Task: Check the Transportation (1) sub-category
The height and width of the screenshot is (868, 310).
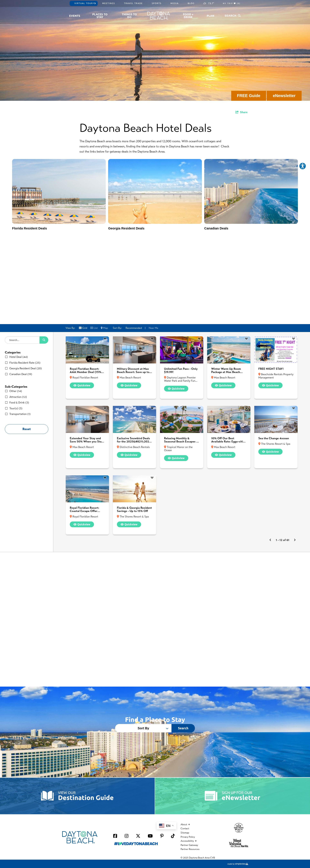Action: (x=6, y=414)
